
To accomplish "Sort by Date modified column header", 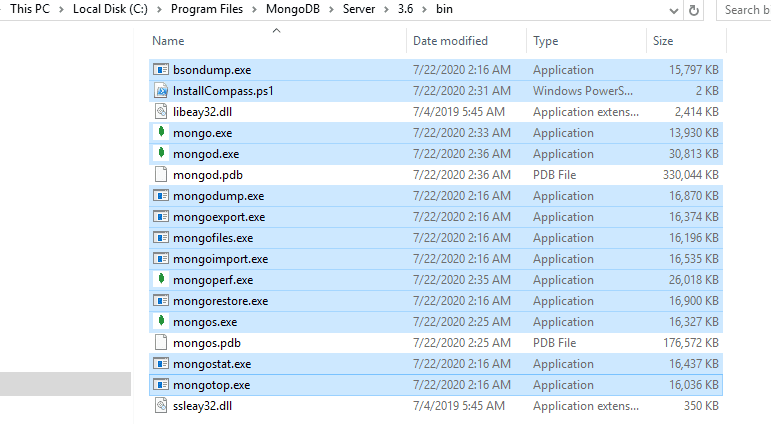I will 450,41.
